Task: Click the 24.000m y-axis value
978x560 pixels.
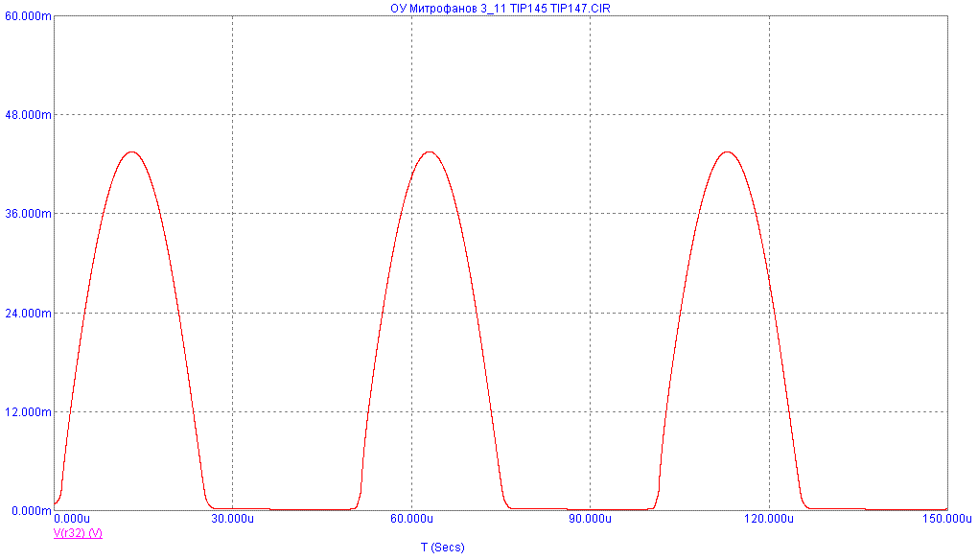Action: point(28,313)
